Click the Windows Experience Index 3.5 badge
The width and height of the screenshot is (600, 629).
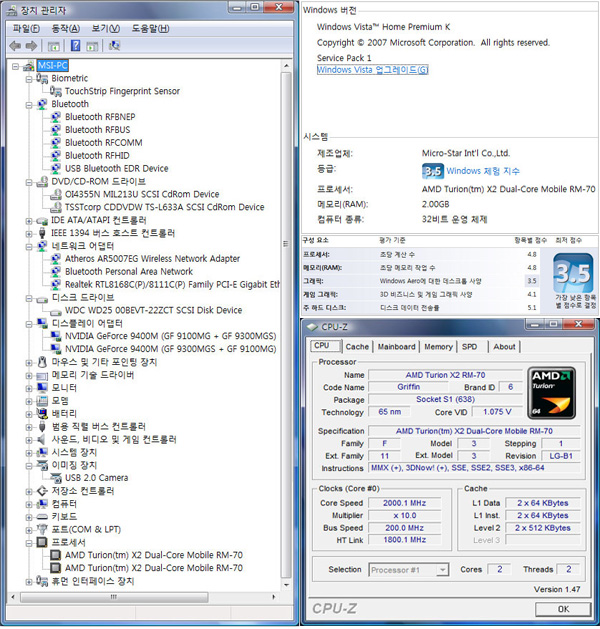tap(432, 171)
